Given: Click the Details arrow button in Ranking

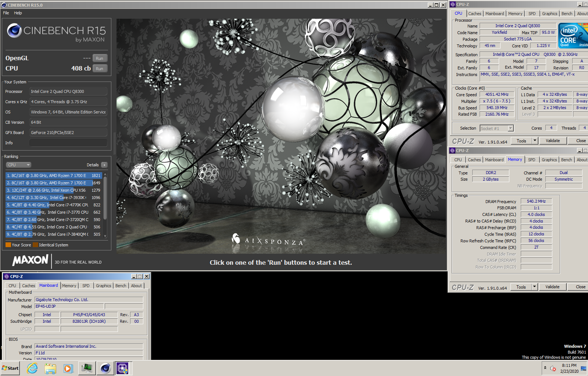Looking at the screenshot, I should point(104,165).
